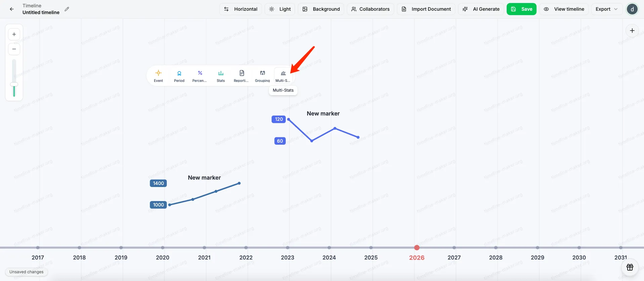Click the Multi-Stats chart tool
The height and width of the screenshot is (281, 644).
pyautogui.click(x=283, y=76)
